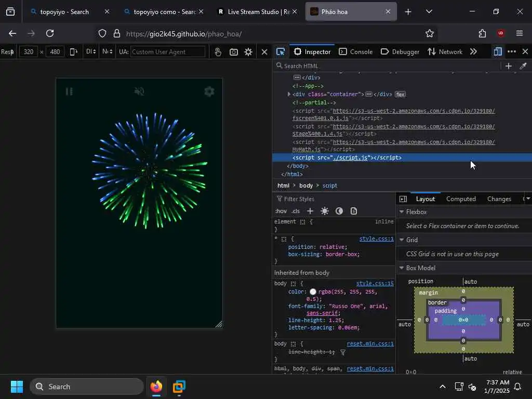Click the flex badge on container div

tap(401, 95)
